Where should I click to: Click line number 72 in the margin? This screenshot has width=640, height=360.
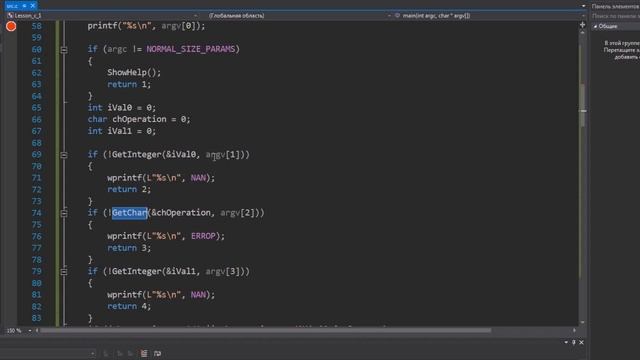[x=36, y=190]
